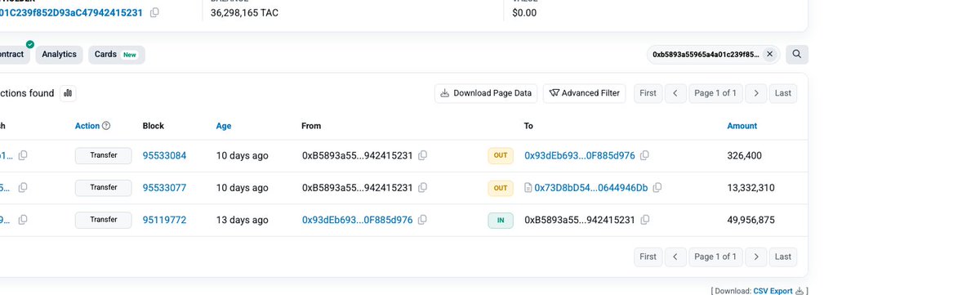Click OUT badge in 326,400 row
Screen dimensions: 980x295
point(501,155)
